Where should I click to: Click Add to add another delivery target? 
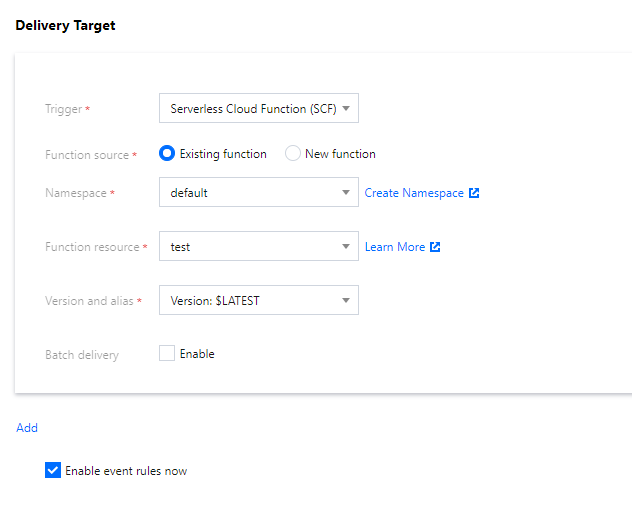(27, 428)
